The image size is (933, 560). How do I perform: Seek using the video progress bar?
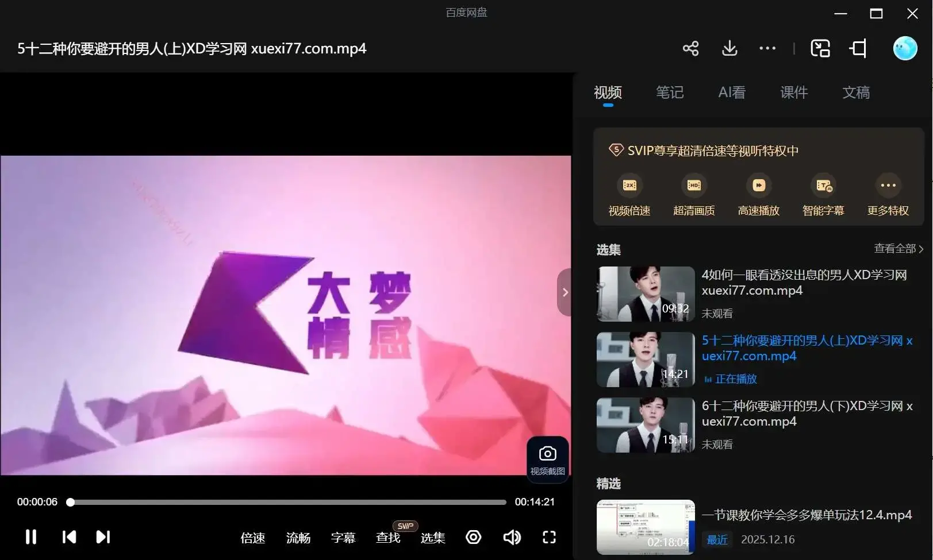pos(287,501)
